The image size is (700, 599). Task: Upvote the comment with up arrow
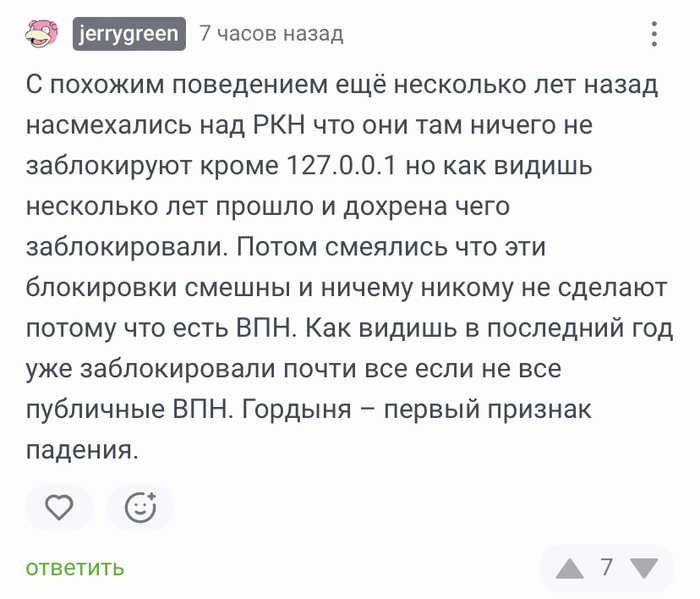click(x=569, y=568)
